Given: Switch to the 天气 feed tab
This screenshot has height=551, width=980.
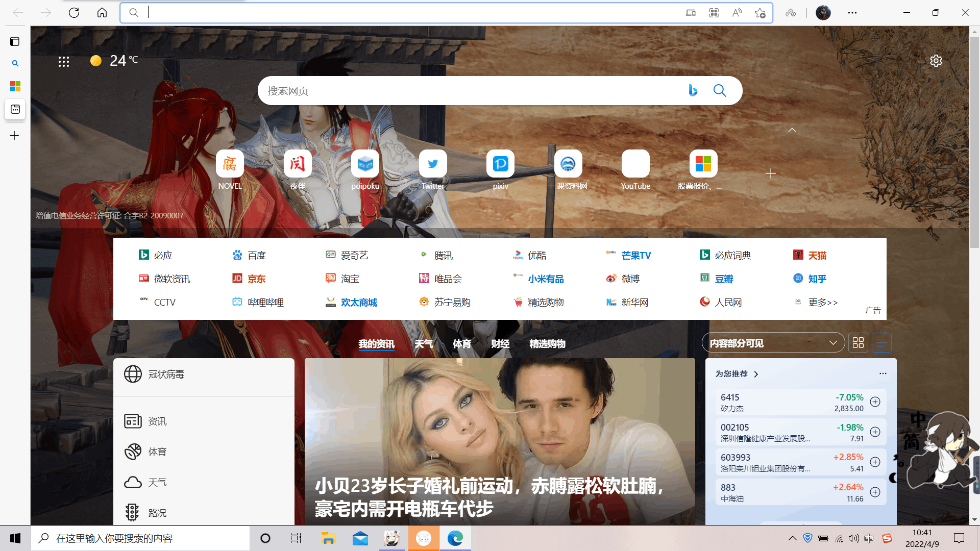Looking at the screenshot, I should pyautogui.click(x=424, y=344).
